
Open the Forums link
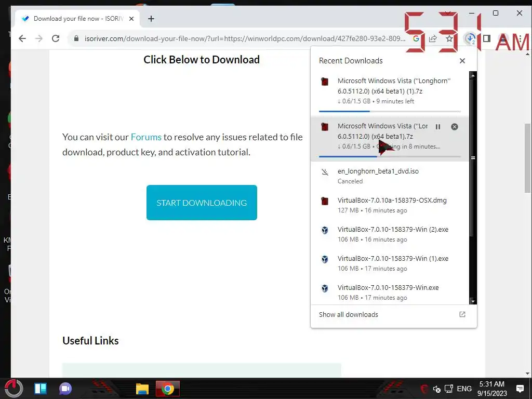146,137
